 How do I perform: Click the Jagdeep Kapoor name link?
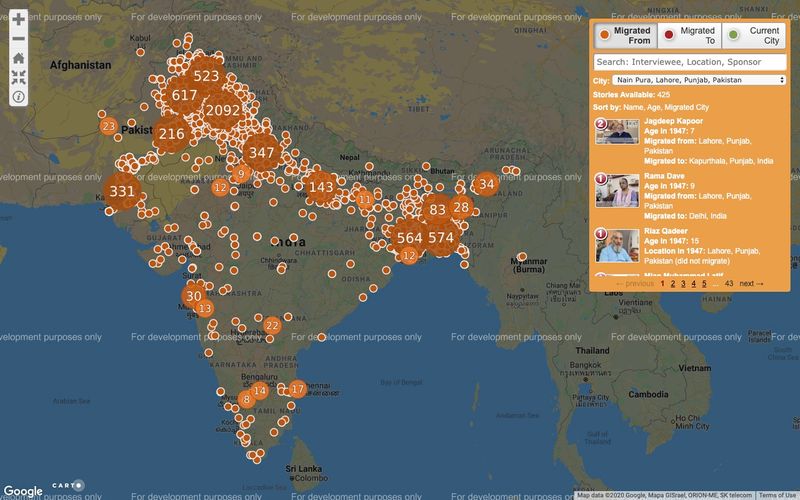click(x=673, y=121)
